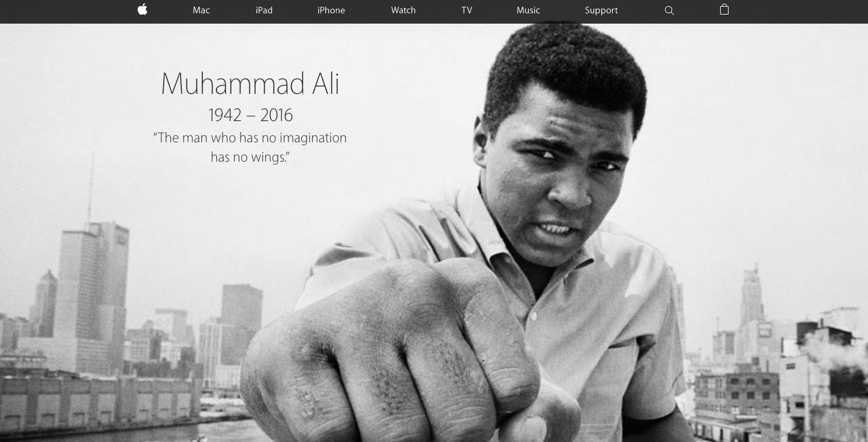
Task: Select iPhone in the navigation bar
Action: (x=331, y=10)
